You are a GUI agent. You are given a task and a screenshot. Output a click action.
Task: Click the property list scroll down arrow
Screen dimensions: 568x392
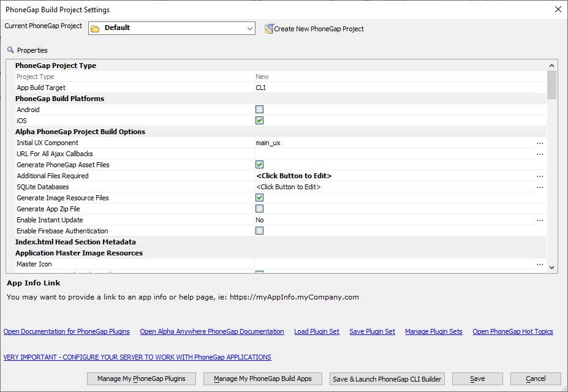pyautogui.click(x=551, y=268)
